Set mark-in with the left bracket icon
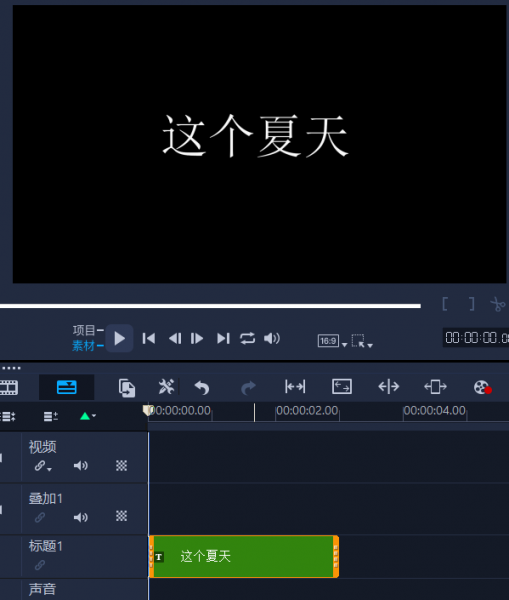This screenshot has width=509, height=600. [x=445, y=304]
